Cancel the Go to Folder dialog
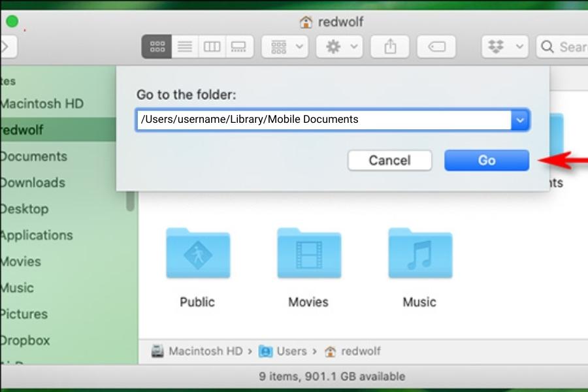This screenshot has height=392, width=588. [389, 160]
